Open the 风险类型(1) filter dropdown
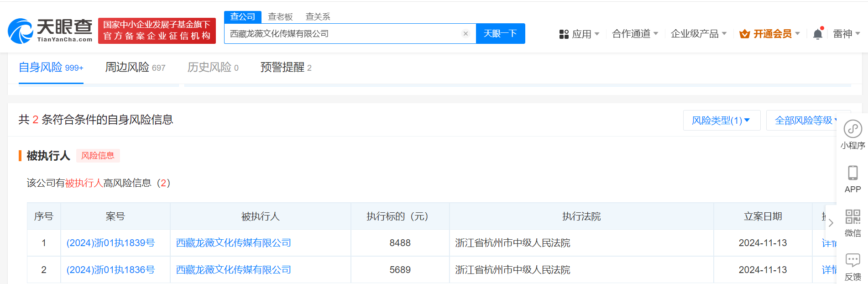This screenshot has height=284, width=868. click(x=722, y=120)
